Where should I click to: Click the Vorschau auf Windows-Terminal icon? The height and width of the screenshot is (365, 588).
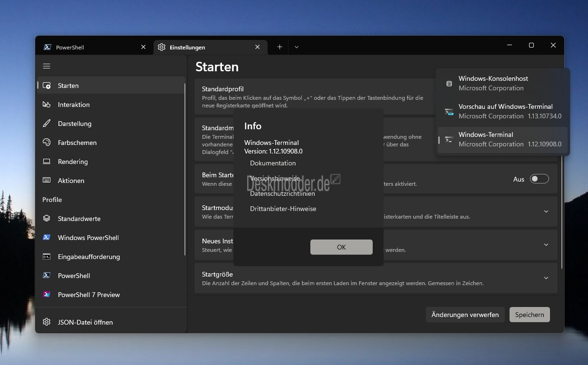[x=449, y=112]
